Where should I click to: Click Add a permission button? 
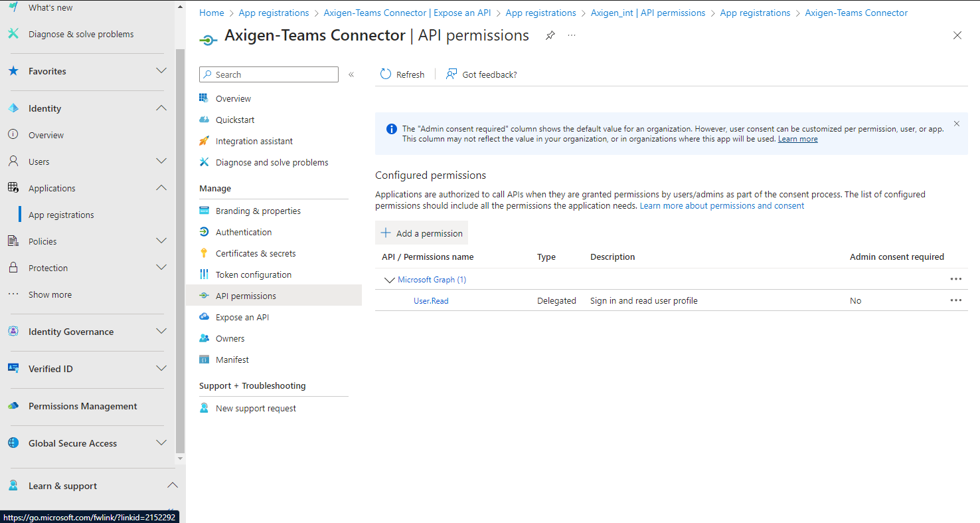click(422, 233)
